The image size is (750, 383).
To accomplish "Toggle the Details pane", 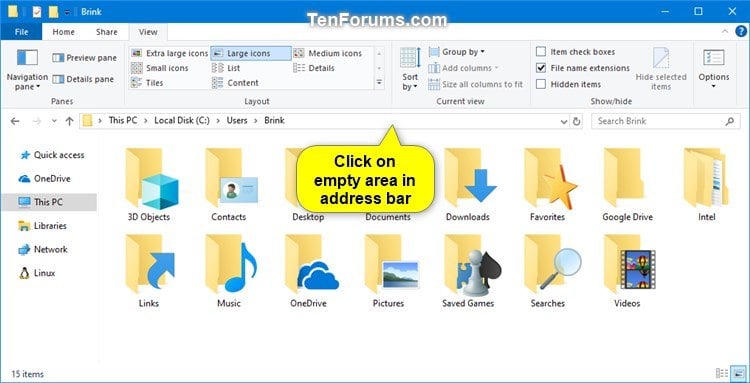I will pyautogui.click(x=83, y=79).
